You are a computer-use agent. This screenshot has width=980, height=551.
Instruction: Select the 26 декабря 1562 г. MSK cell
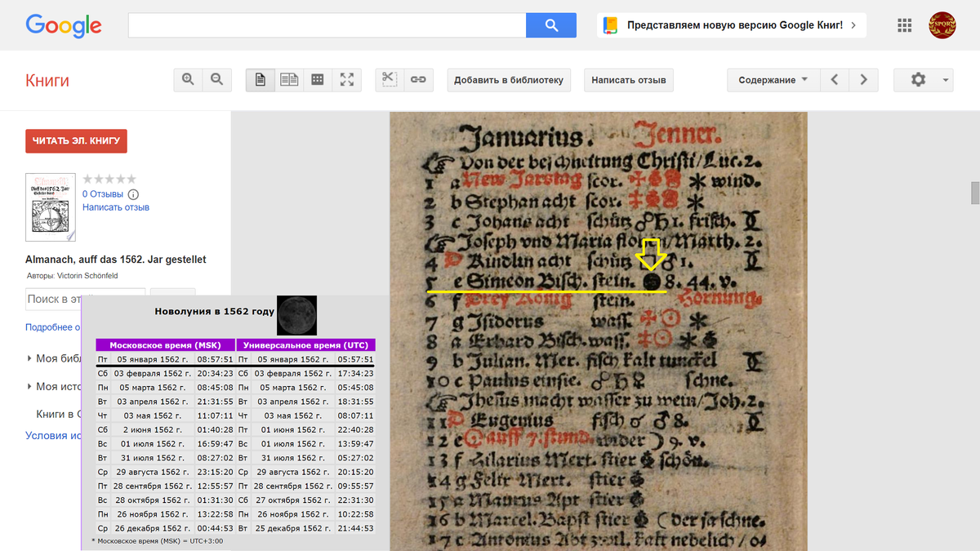(152, 528)
